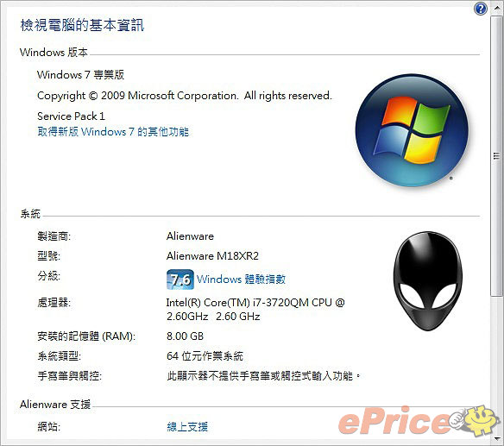Click the scrollbar track below the thumb

click(x=497, y=365)
